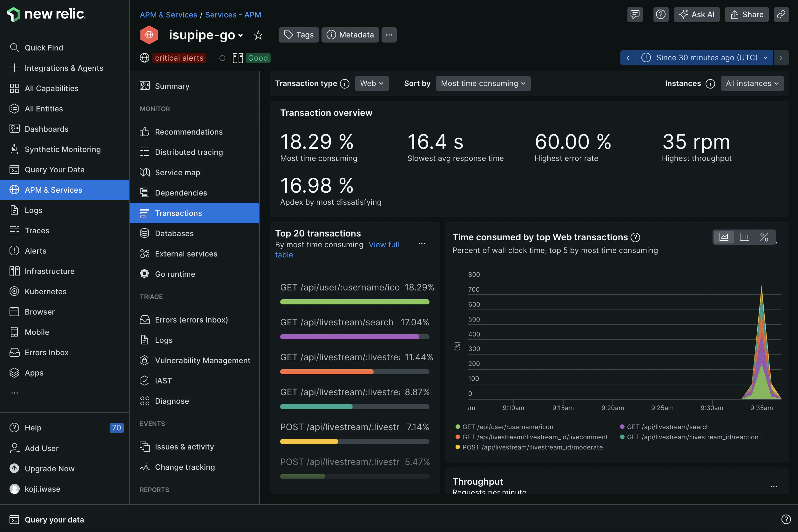Viewport: 798px width, 532px height.
Task: Open the Query your data bottom bar
Action: pos(47,519)
